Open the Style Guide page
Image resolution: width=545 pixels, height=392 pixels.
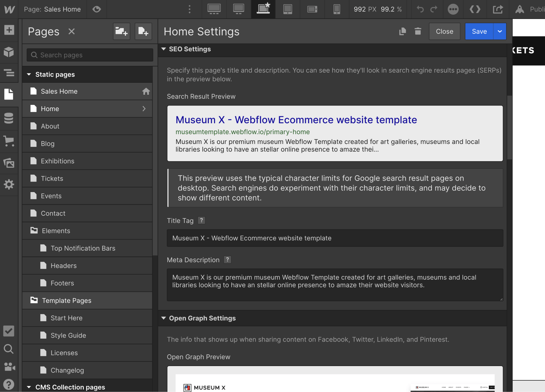click(87, 335)
